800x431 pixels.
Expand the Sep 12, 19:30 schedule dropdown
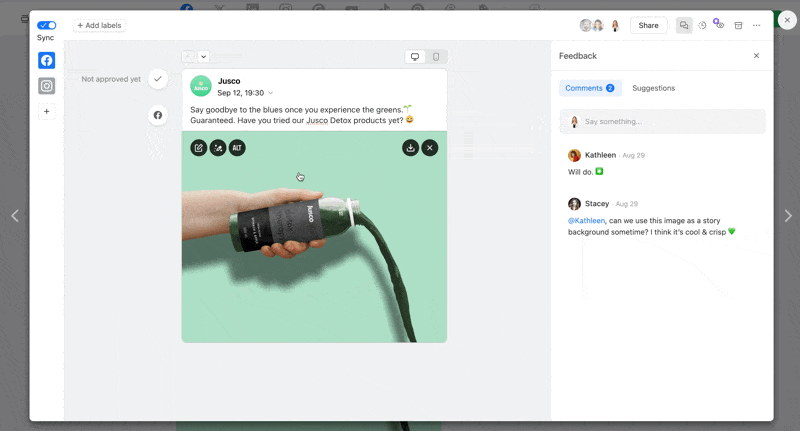tap(245, 93)
